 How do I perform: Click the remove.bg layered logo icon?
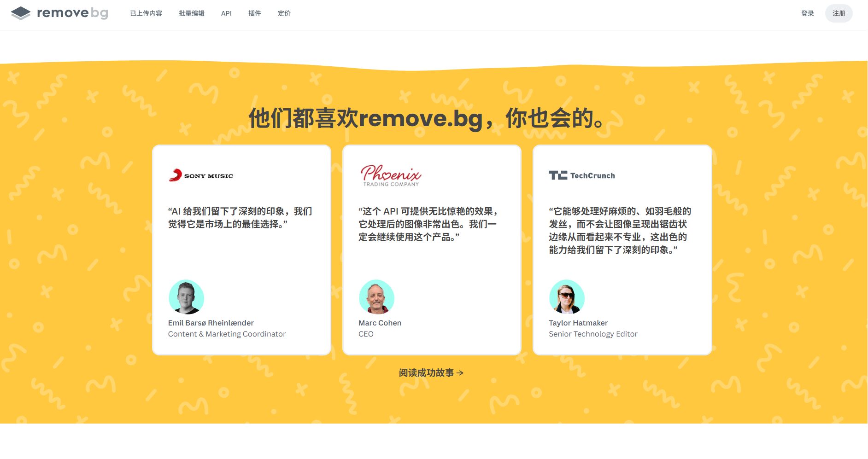21,13
